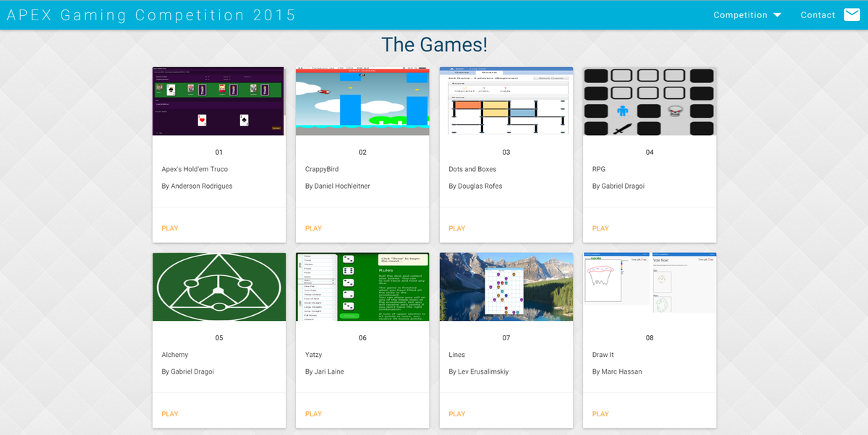Click the RPG game board screenshot
Image resolution: width=868 pixels, height=435 pixels.
click(649, 100)
